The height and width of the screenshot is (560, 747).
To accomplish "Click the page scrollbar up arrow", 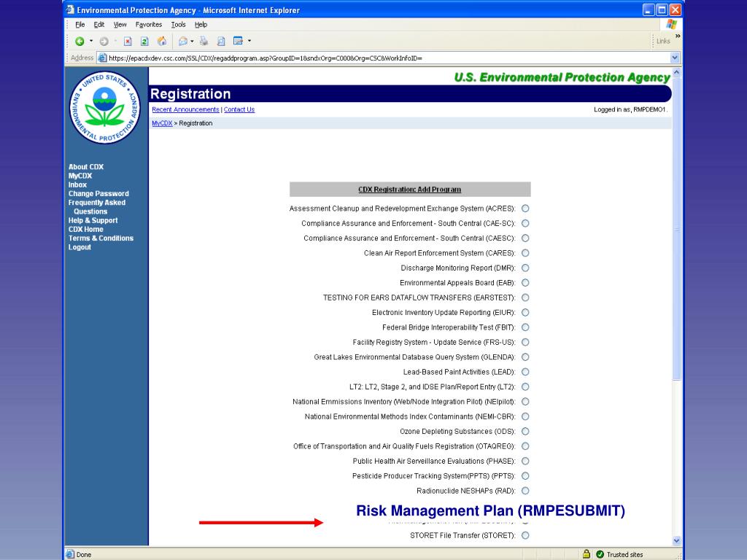I will pyautogui.click(x=676, y=72).
